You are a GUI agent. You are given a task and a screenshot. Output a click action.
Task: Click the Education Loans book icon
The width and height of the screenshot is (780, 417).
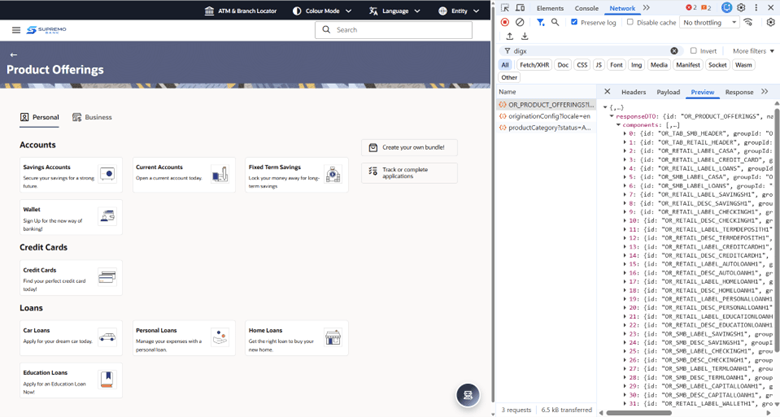click(107, 380)
